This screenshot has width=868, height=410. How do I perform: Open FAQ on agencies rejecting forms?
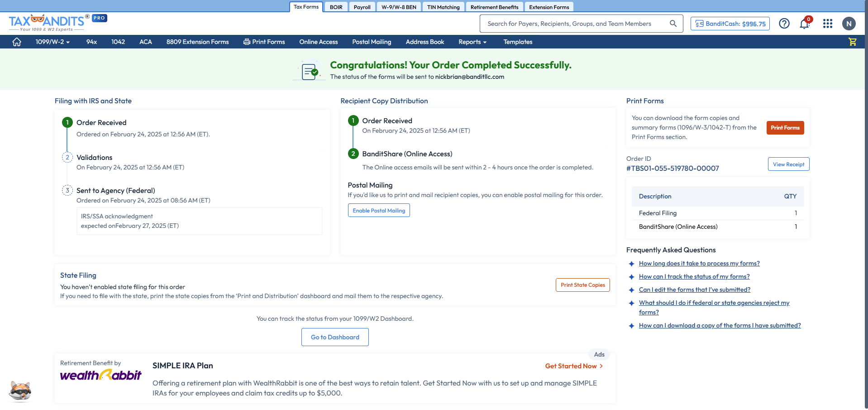pyautogui.click(x=714, y=307)
